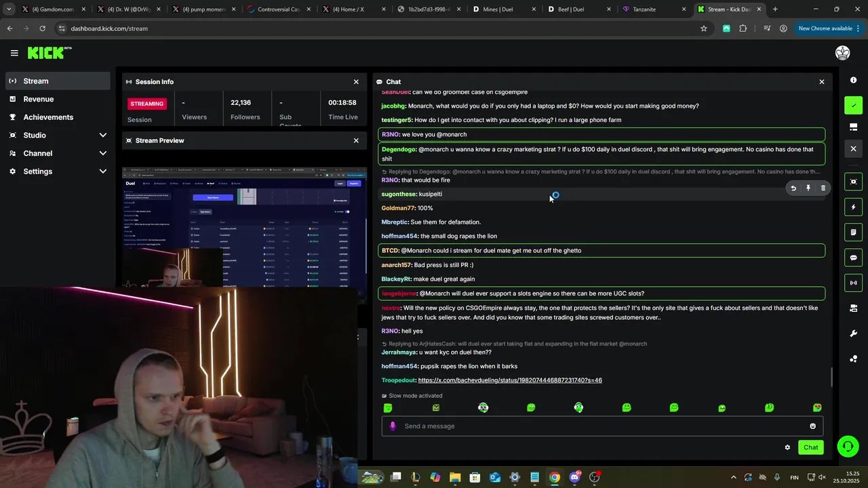Click the green Chat send button
The image size is (868, 488).
(811, 447)
